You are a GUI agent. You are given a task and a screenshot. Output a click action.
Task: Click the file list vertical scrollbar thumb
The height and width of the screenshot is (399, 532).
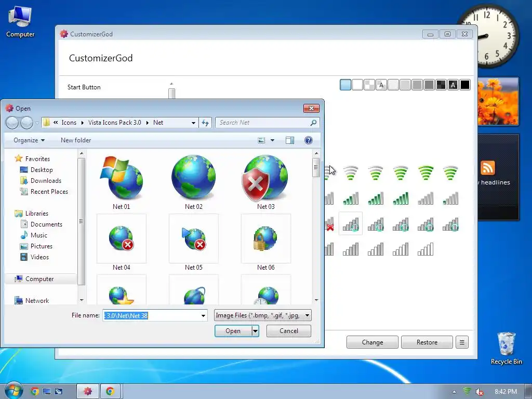316,168
